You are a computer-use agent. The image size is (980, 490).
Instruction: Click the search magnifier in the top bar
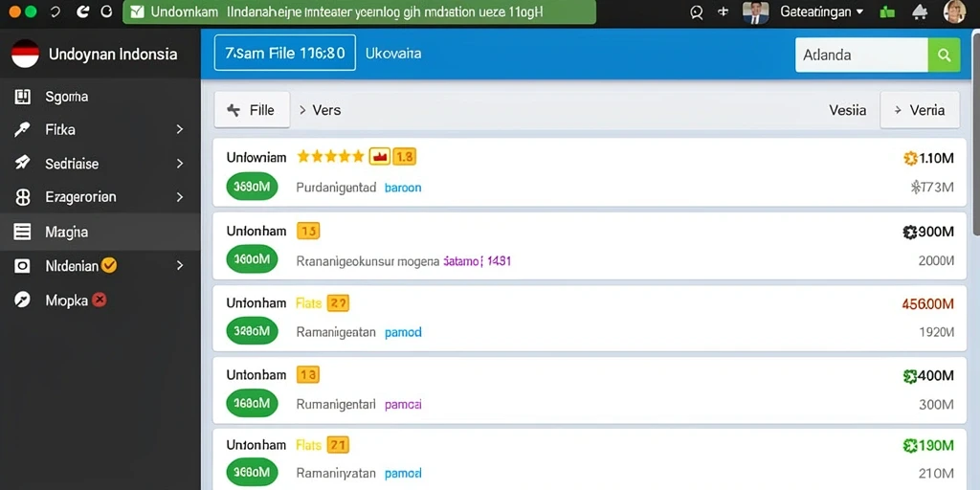pos(697,11)
